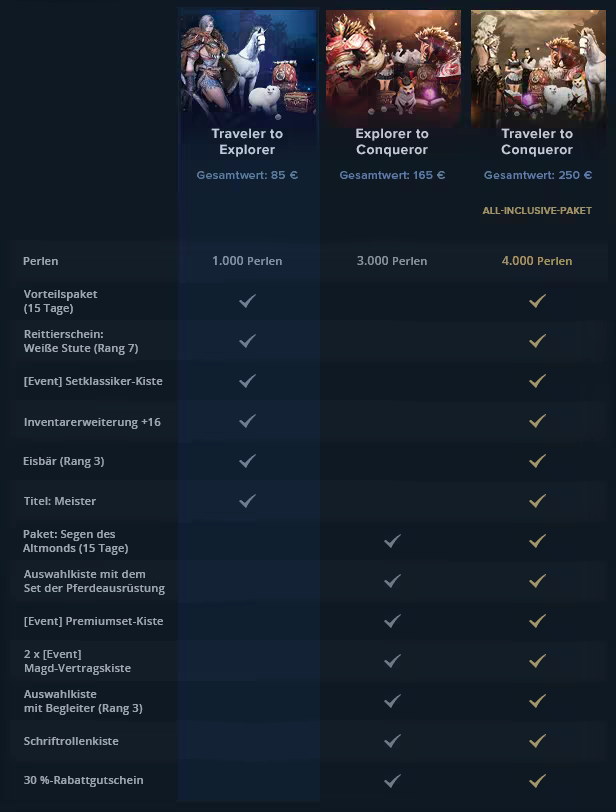Image resolution: width=616 pixels, height=812 pixels.
Task: Click Segen des Altmonds checkmark under Traveler to Conqueror
Action: point(537,541)
